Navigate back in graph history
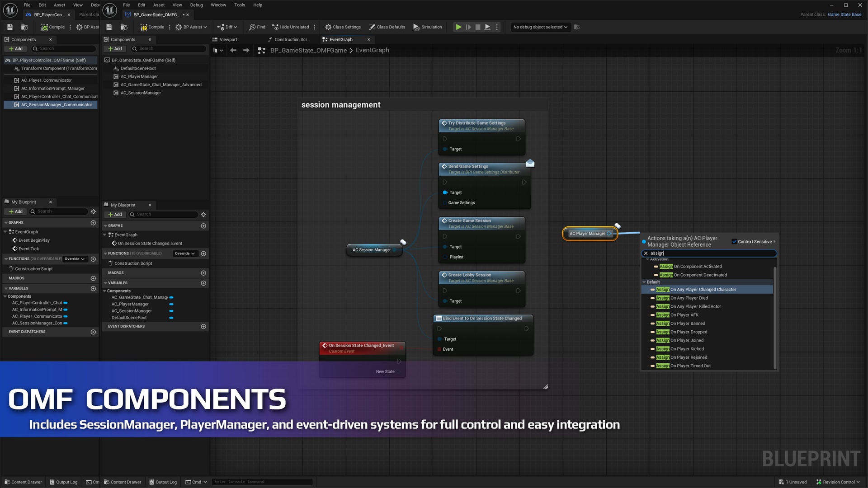Screen dimensions: 868x488 pyautogui.click(x=233, y=50)
